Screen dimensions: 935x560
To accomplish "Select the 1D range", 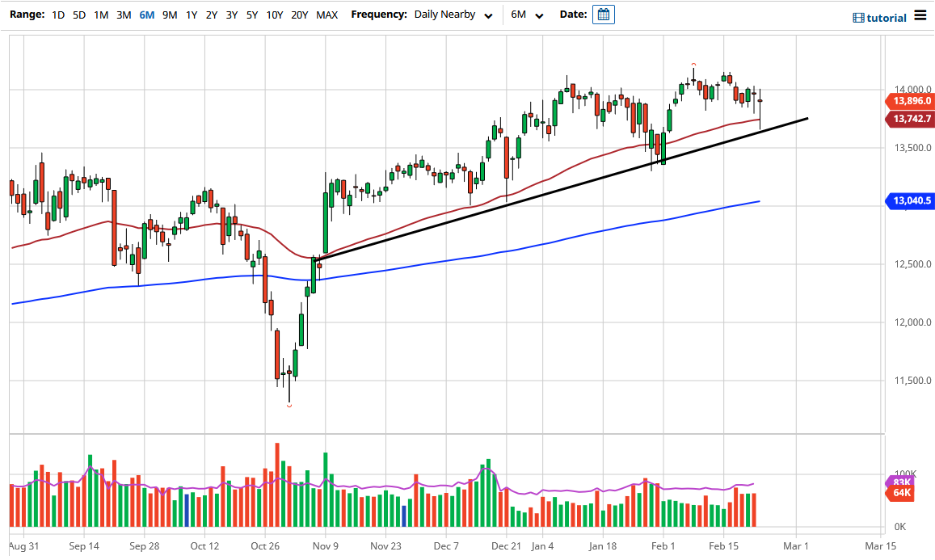I will [57, 14].
